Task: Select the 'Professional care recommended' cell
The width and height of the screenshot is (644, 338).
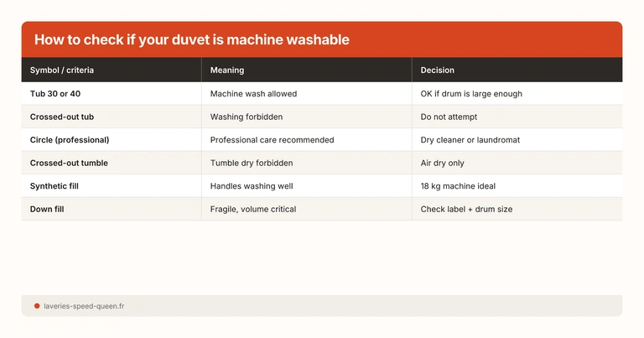Action: 306,139
